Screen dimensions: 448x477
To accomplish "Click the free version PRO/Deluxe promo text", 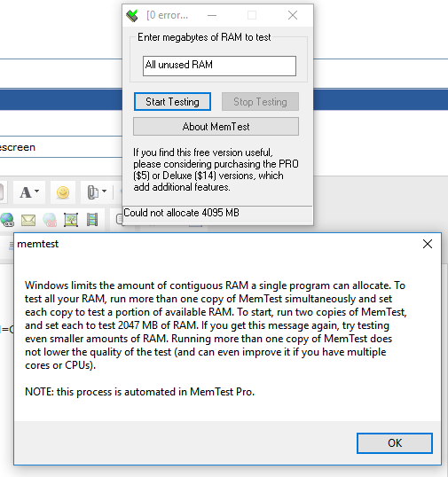I will tap(216, 169).
